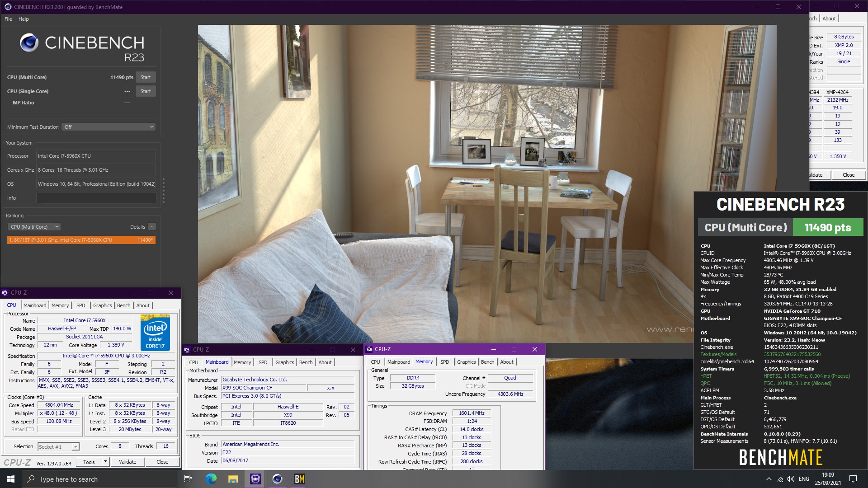Click the Threads value 16 in CPU-Z
The image size is (868, 488).
[165, 446]
